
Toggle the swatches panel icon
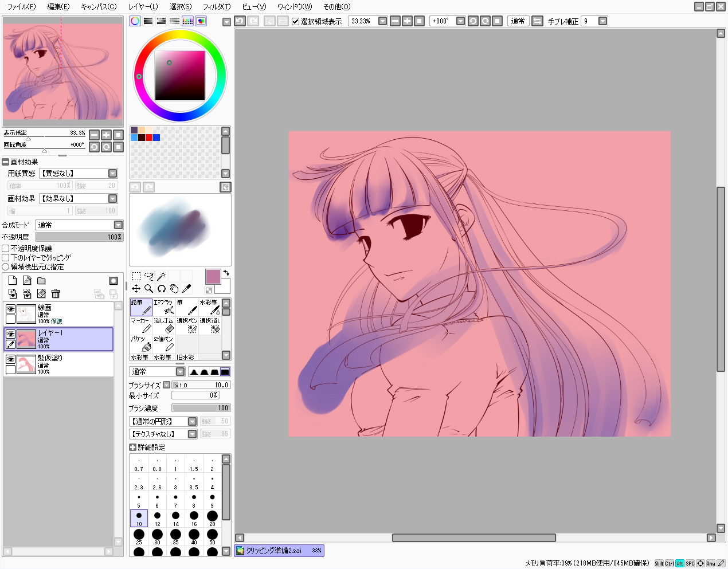187,21
